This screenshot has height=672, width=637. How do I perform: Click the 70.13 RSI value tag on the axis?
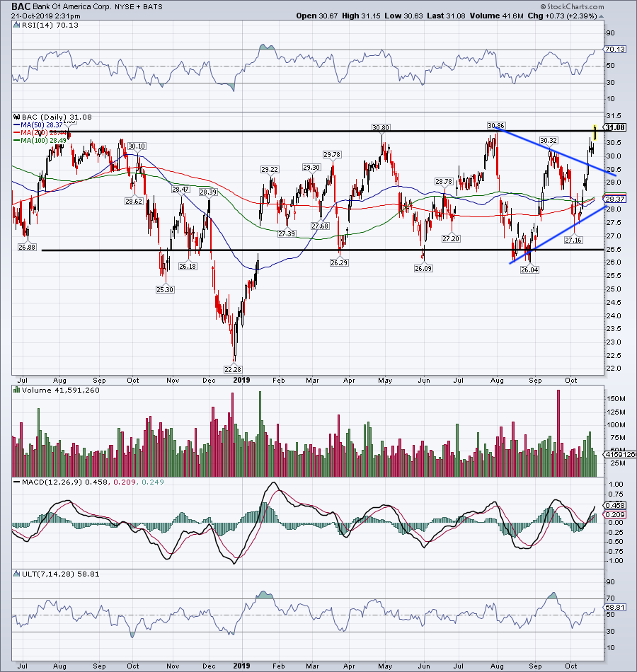[x=615, y=50]
